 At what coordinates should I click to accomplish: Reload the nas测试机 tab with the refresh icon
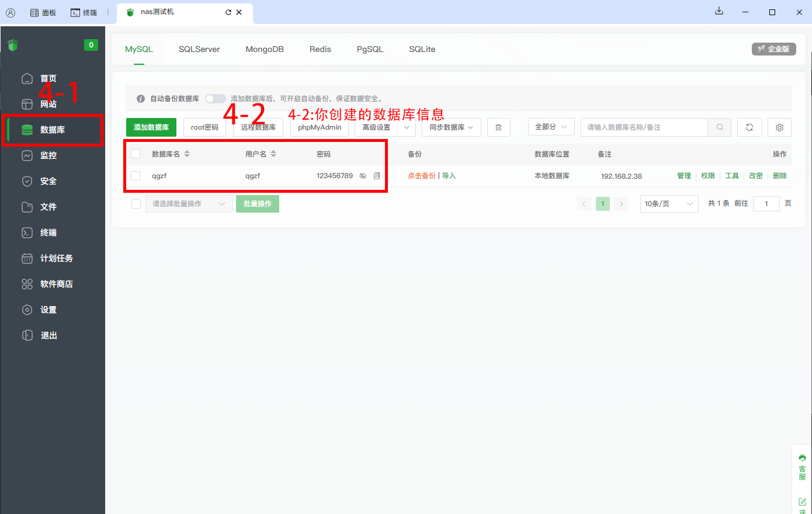pyautogui.click(x=228, y=12)
